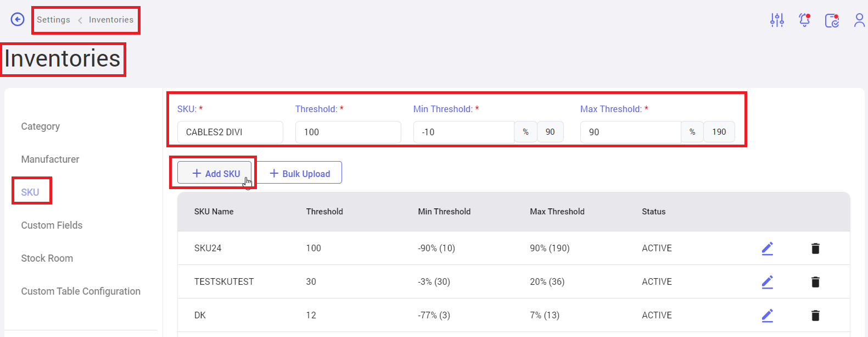The height and width of the screenshot is (337, 868).
Task: Open the Manufacturer settings section
Action: [x=50, y=159]
